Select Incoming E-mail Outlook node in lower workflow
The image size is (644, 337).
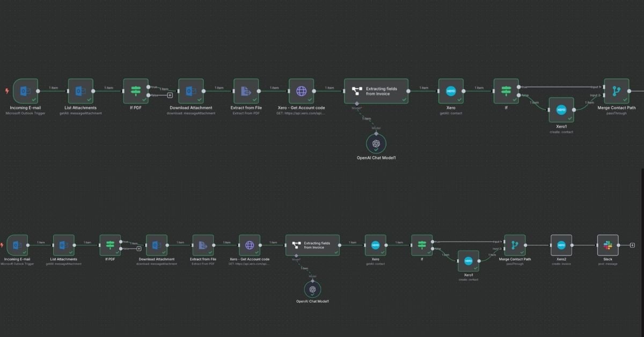coord(17,245)
